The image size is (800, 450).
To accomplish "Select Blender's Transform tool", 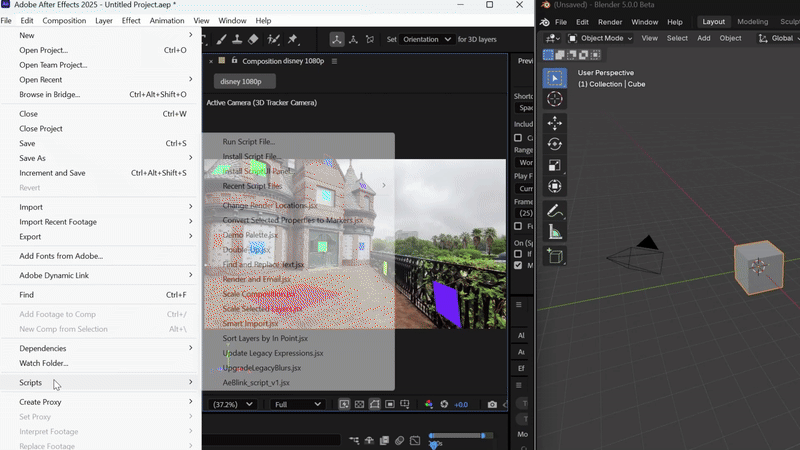I will 555,186.
